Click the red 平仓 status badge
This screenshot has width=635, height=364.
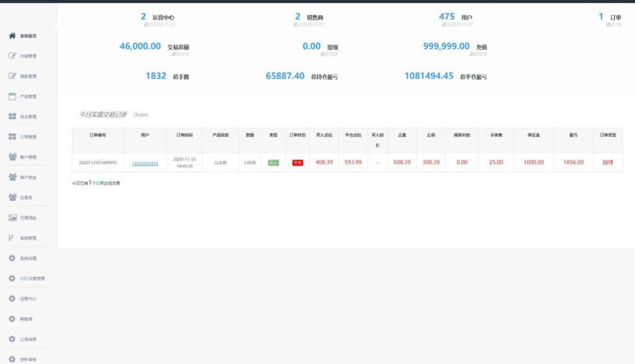(298, 162)
